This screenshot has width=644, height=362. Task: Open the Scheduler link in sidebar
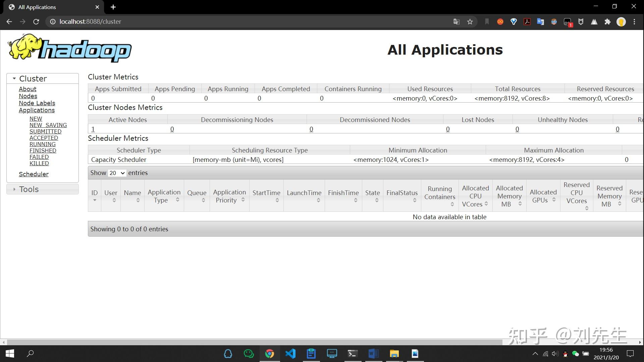click(34, 174)
